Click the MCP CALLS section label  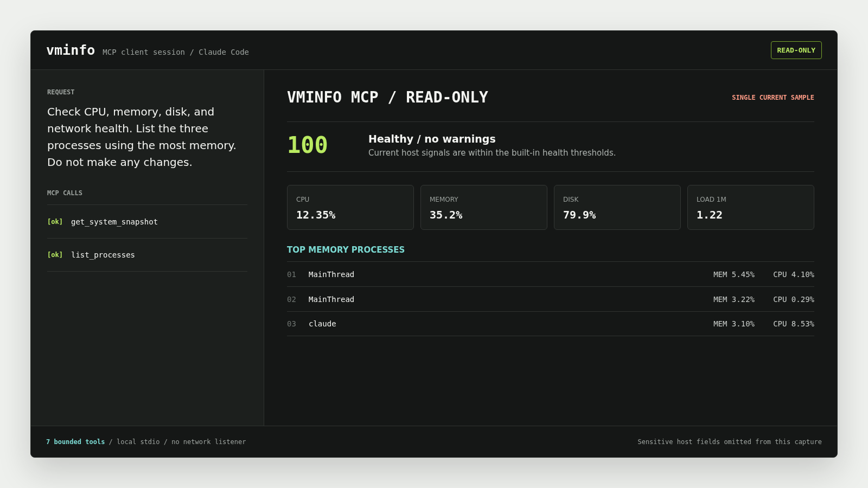coord(65,193)
